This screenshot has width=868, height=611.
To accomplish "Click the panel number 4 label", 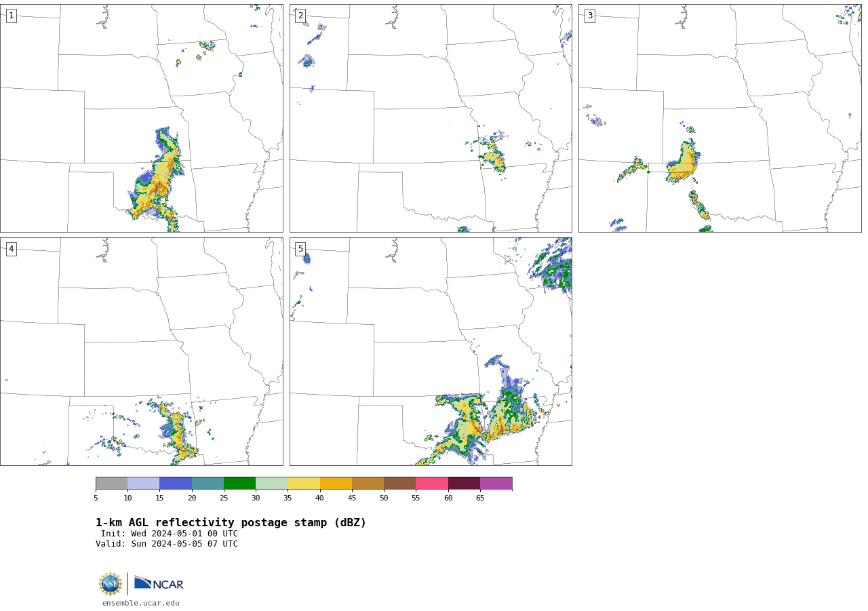I will click(x=11, y=249).
